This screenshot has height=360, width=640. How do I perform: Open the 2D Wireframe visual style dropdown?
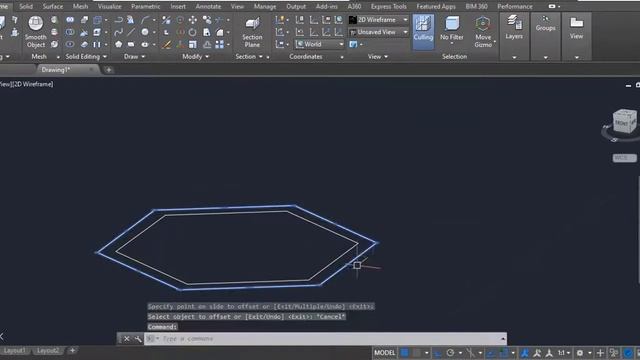(378, 20)
